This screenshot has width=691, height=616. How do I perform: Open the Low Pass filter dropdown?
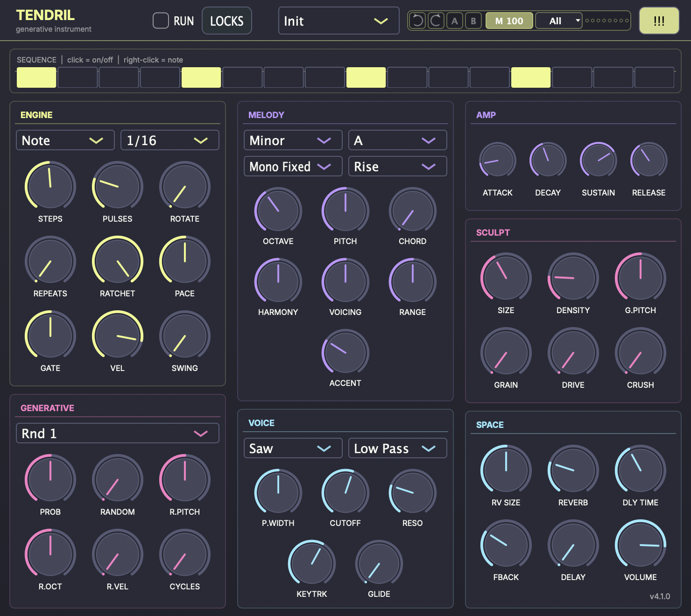[398, 448]
